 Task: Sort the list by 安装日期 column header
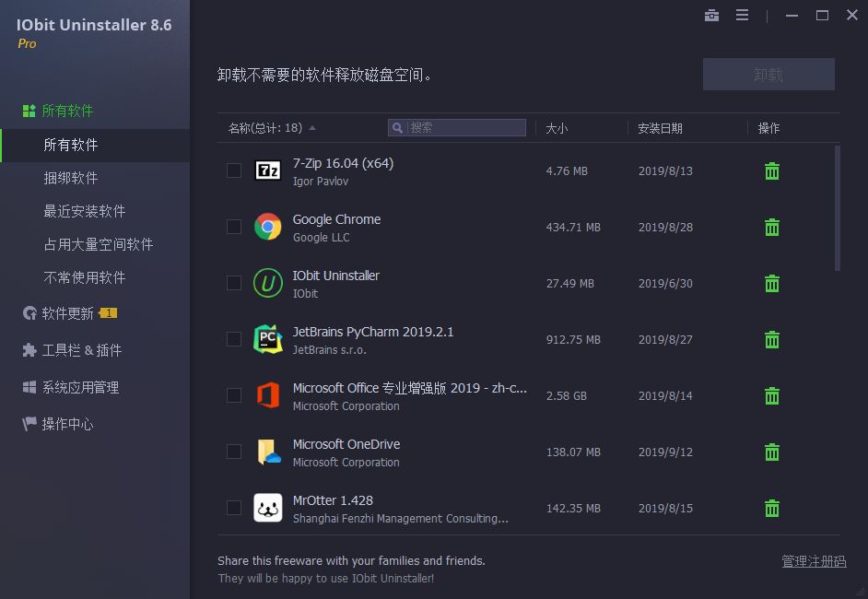[x=660, y=128]
